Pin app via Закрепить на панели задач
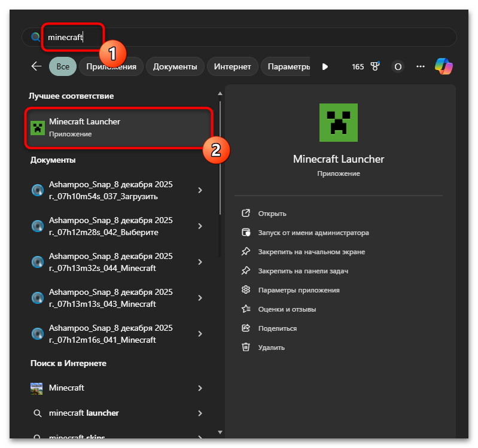Image resolution: width=478 pixels, height=448 pixels. (x=303, y=271)
